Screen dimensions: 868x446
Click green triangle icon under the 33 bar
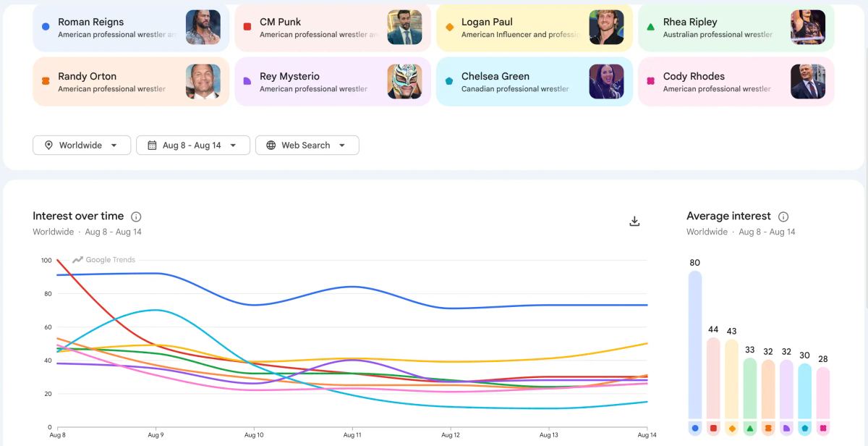(x=750, y=429)
